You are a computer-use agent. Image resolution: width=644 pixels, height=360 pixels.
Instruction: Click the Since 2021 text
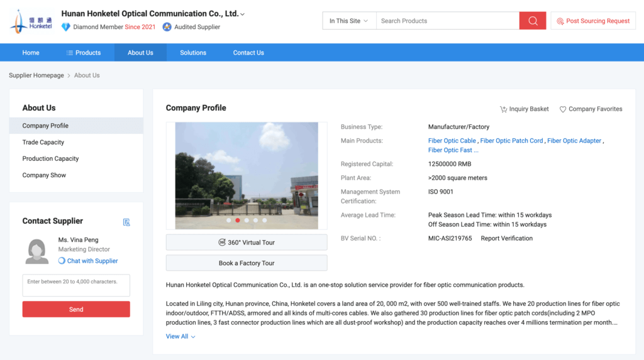pos(140,27)
